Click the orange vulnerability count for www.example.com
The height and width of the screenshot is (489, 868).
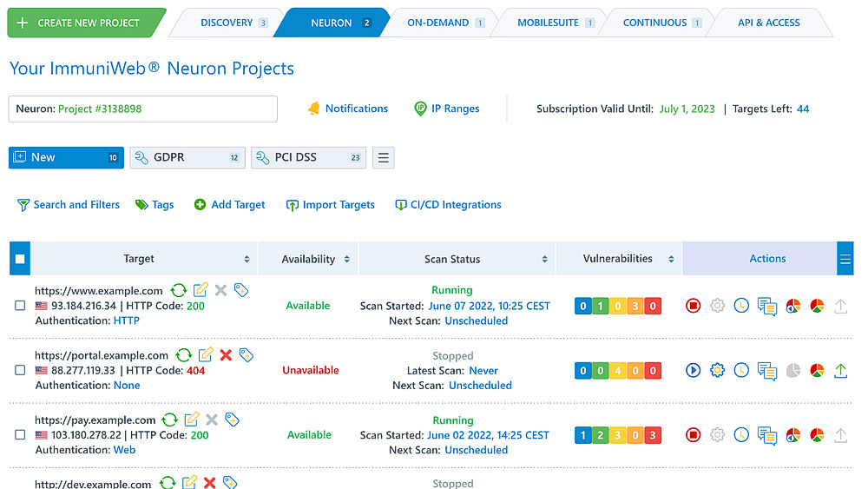(635, 306)
